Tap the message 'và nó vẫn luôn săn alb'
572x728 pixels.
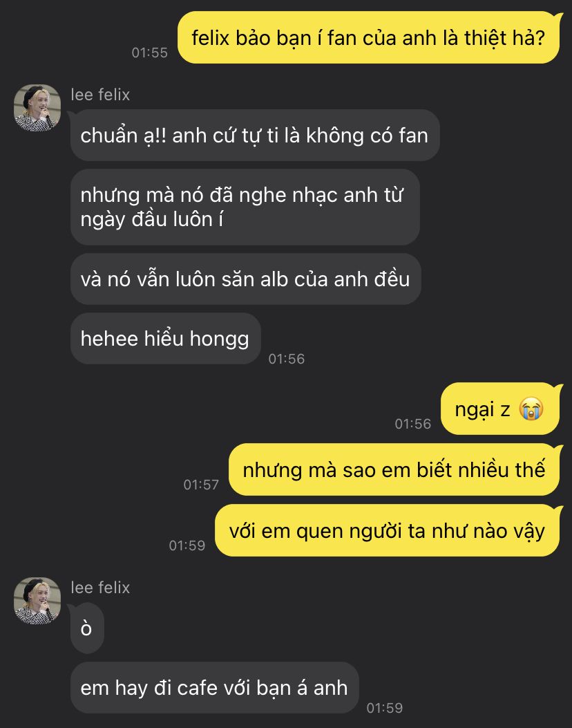(245, 279)
